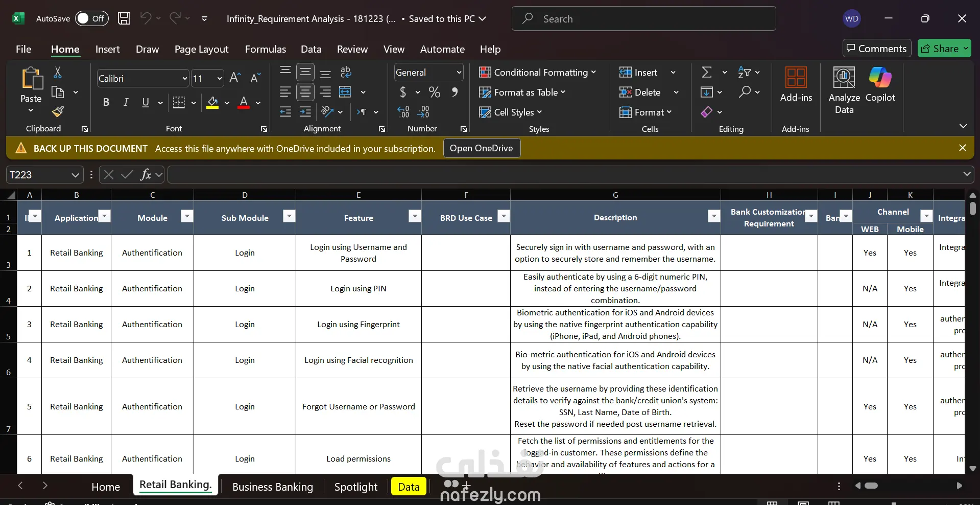This screenshot has width=980, height=505.
Task: Click the Search box in title bar
Action: click(x=644, y=19)
